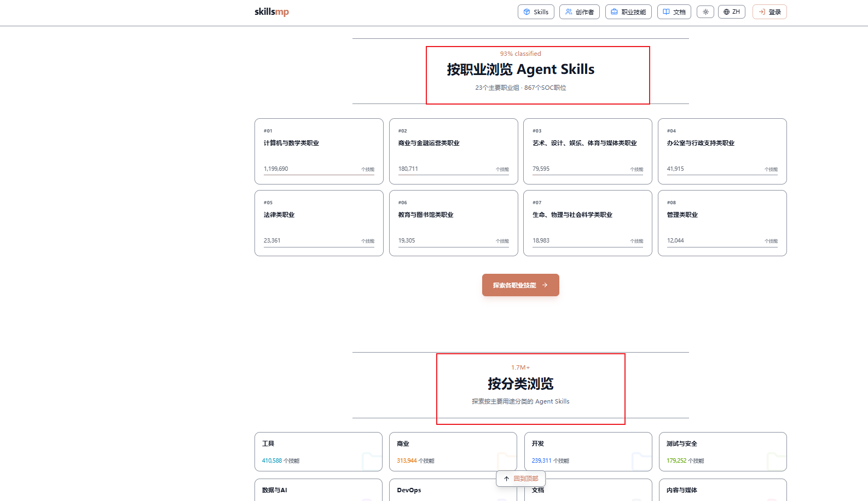This screenshot has width=868, height=501.
Task: Click the login arrow icon beside 登录
Action: [762, 11]
